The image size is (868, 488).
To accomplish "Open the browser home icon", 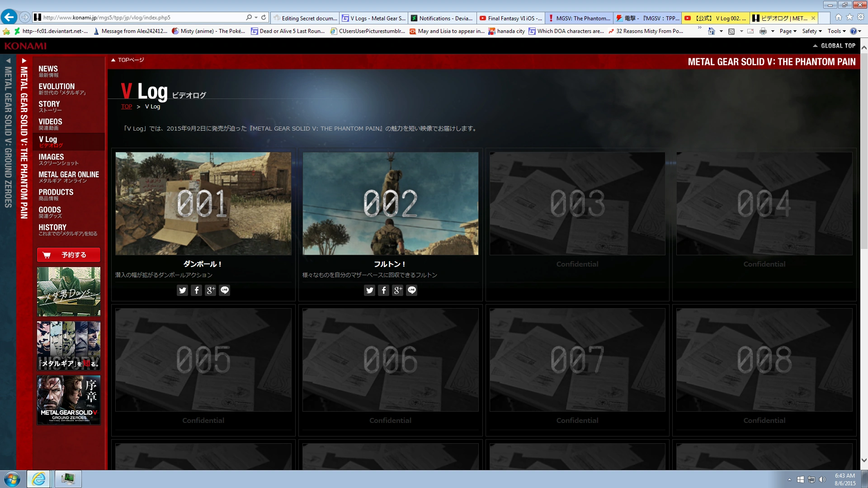I will click(x=838, y=17).
